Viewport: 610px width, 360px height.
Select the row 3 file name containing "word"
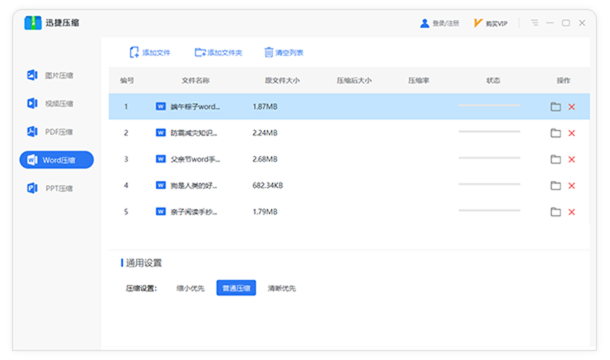pos(195,159)
